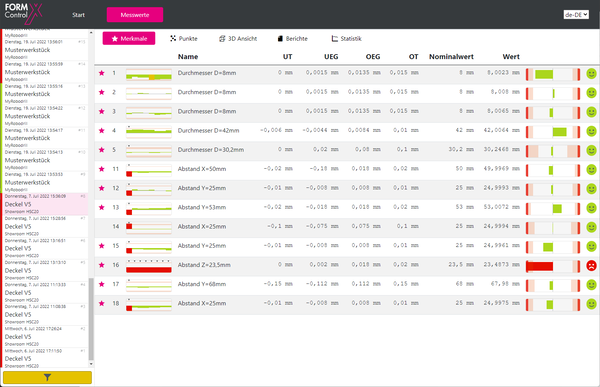This screenshot has height=387, width=600.
Task: Show the Statistik chart view
Action: [x=346, y=39]
